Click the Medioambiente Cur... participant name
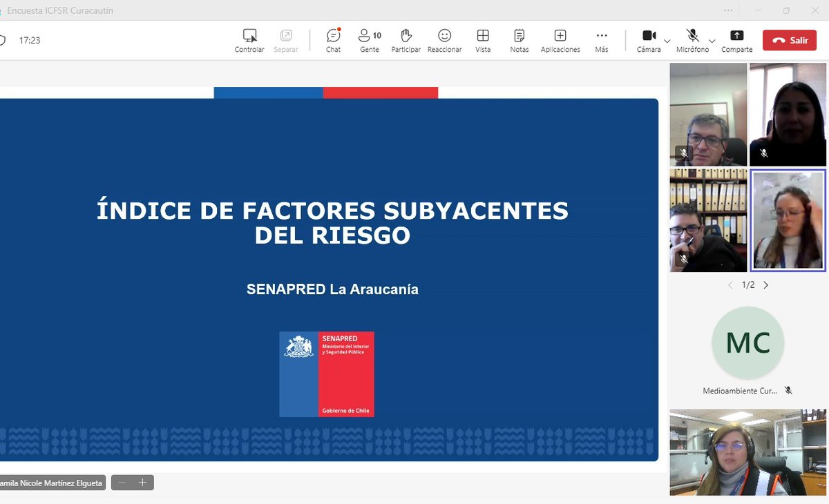This screenshot has height=504, width=829. 740,391
